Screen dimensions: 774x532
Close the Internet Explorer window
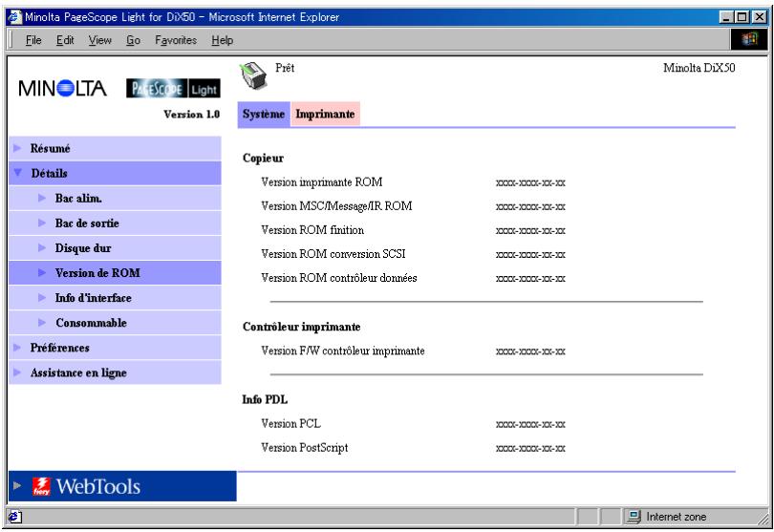[x=760, y=17]
